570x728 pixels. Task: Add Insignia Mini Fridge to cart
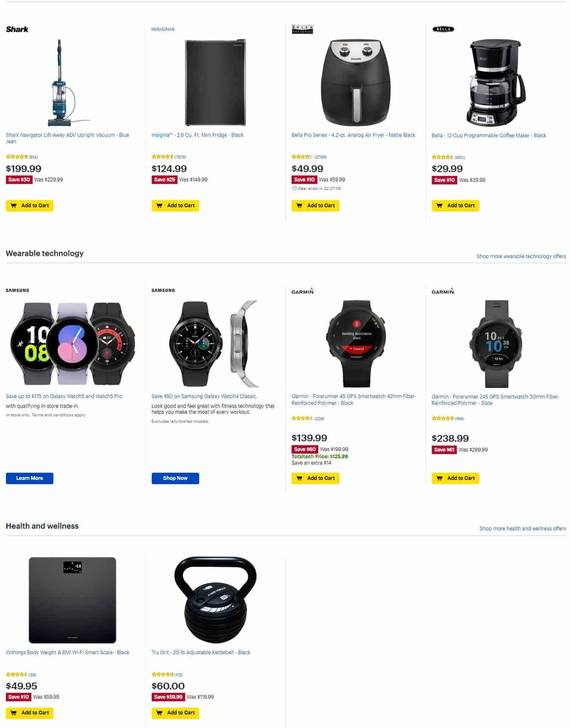175,206
